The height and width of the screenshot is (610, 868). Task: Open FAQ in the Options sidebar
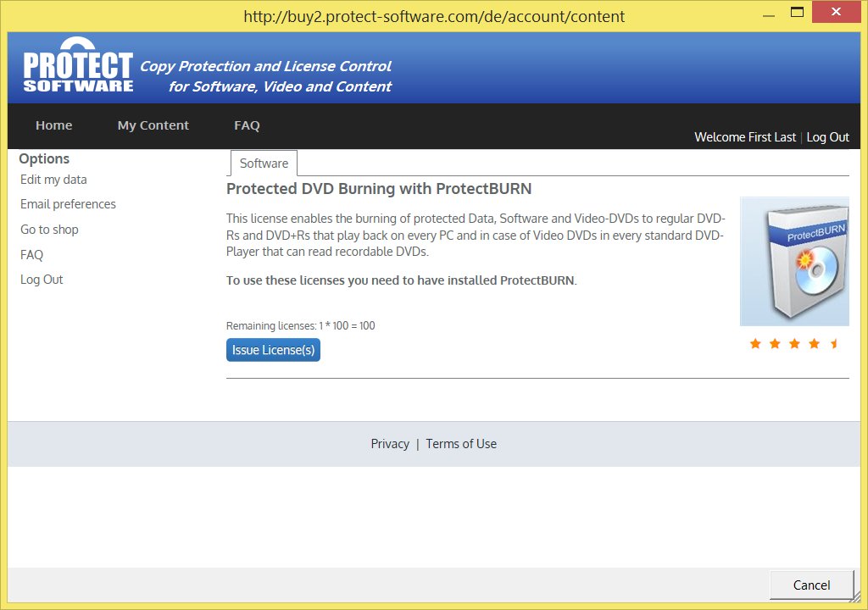point(31,255)
